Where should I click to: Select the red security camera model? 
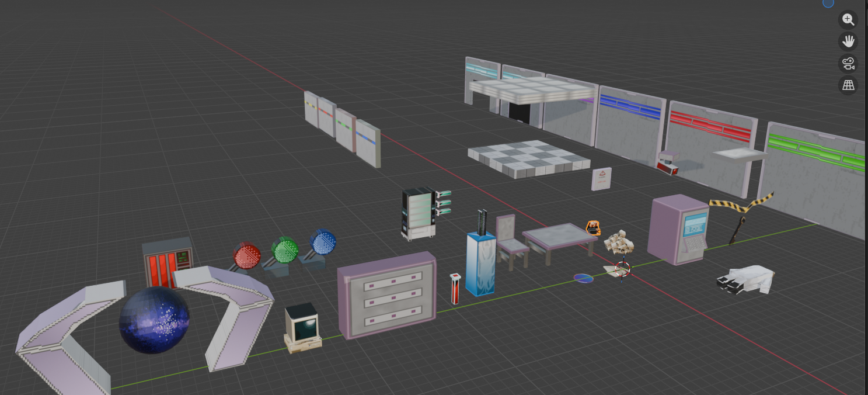668,162
